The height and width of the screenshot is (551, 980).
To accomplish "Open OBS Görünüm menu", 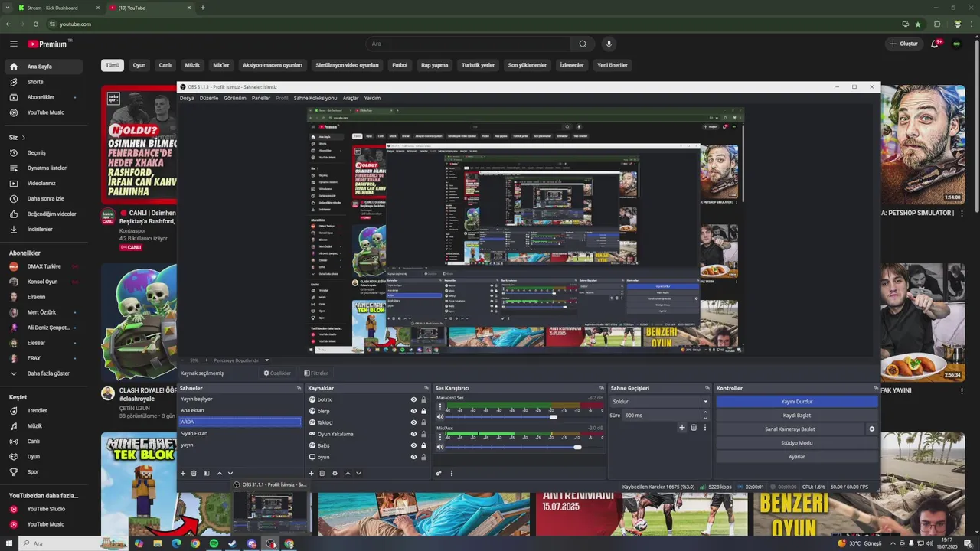I will click(235, 98).
